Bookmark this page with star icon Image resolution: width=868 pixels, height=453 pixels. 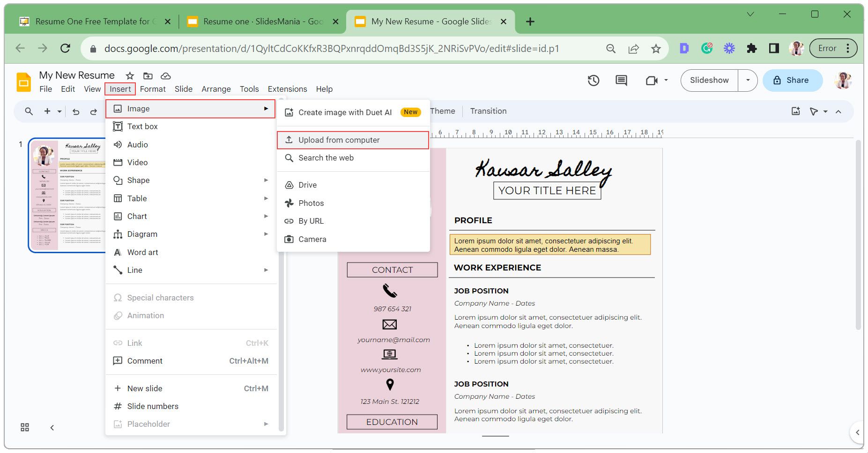[656, 49]
